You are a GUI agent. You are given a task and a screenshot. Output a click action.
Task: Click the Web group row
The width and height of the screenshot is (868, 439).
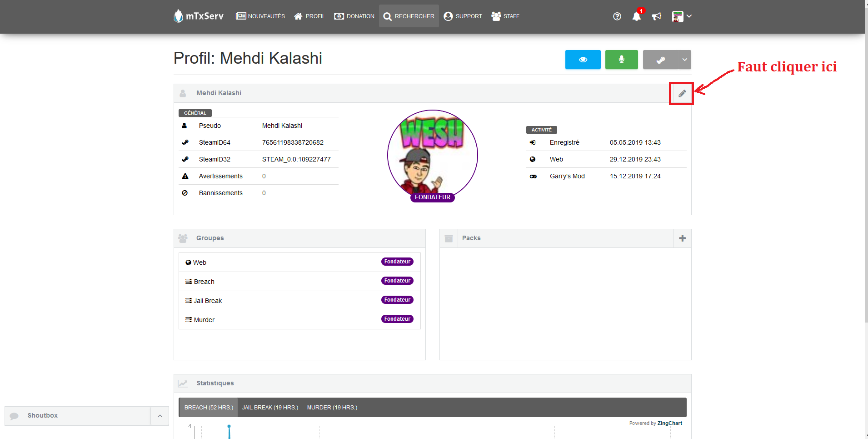[299, 262]
